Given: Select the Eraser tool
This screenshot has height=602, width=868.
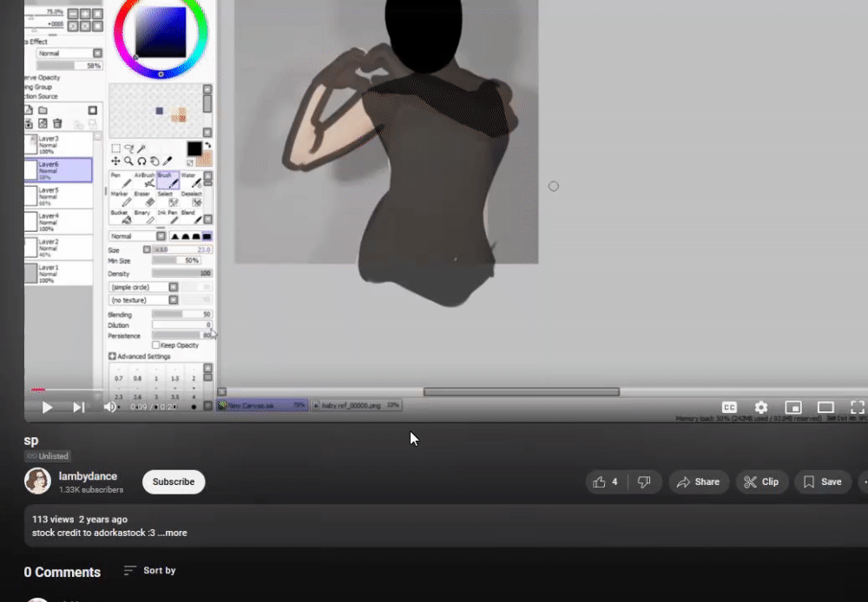Looking at the screenshot, I should 144,200.
